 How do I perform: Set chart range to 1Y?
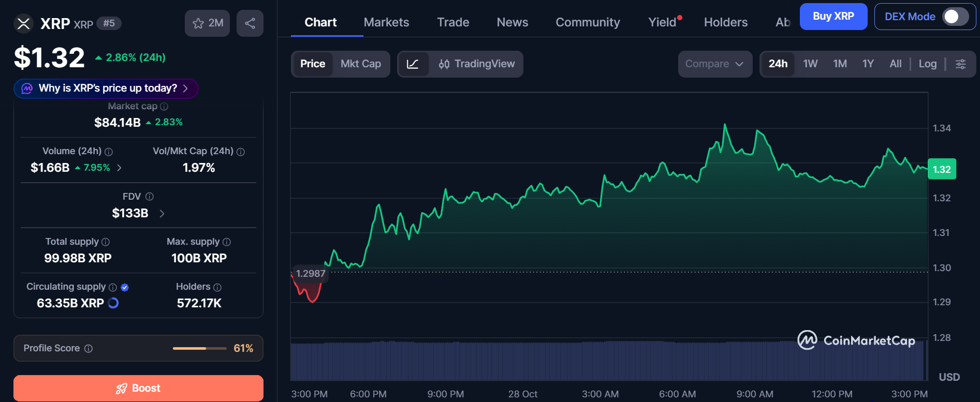pos(868,64)
